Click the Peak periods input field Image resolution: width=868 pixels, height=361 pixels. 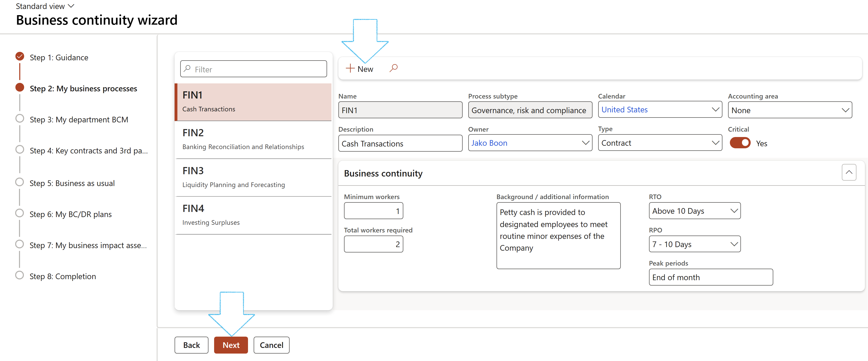[x=710, y=277]
